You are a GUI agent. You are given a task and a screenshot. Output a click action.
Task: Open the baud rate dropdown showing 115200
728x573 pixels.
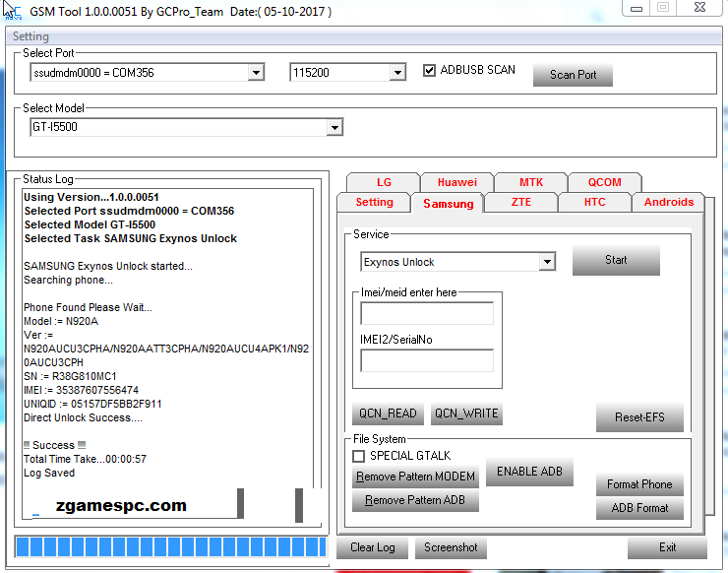click(x=347, y=73)
